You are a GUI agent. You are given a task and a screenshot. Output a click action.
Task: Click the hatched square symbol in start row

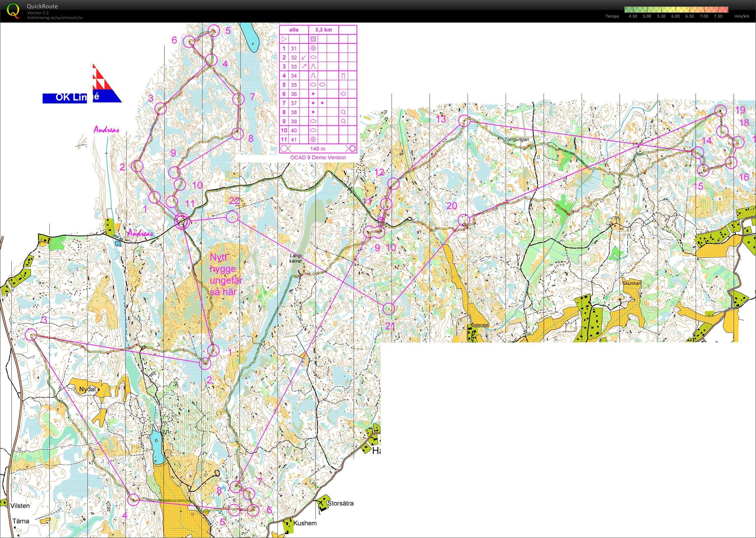click(313, 39)
